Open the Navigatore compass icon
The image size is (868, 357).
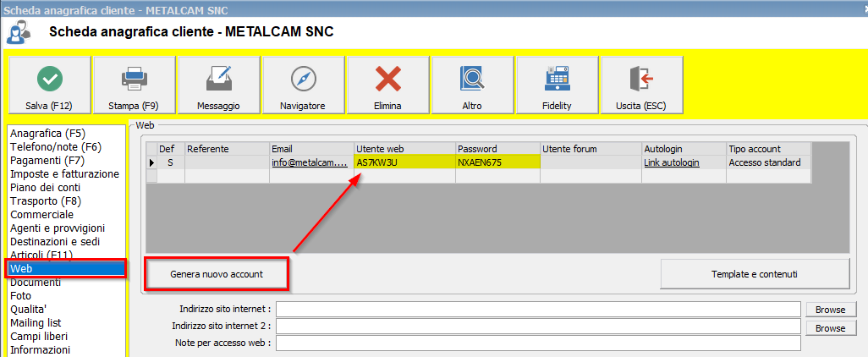tap(303, 79)
